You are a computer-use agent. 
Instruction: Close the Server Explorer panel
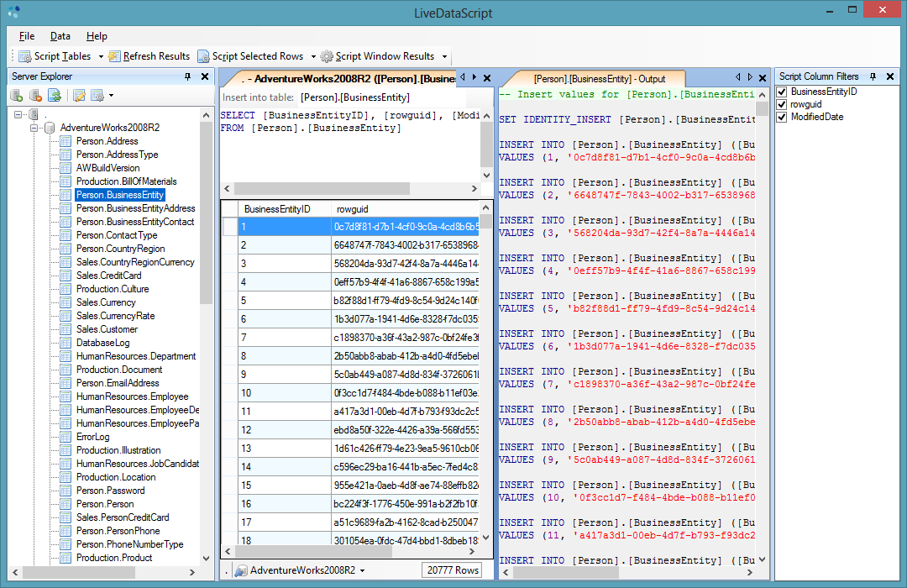[204, 76]
